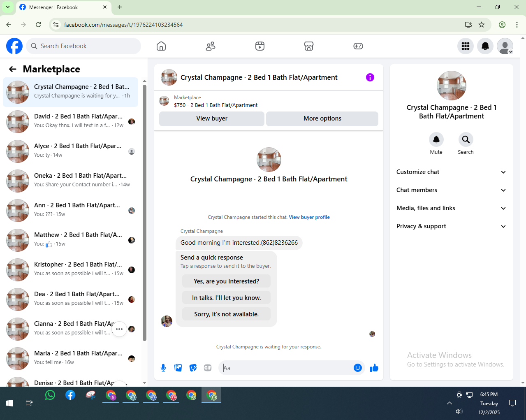Click the Search Facebook box

pyautogui.click(x=83, y=46)
